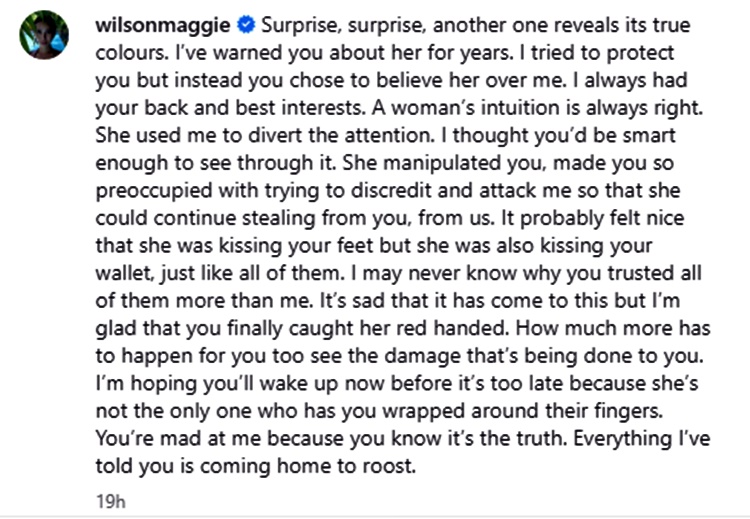Select the text 'kissing your feet'
The width and height of the screenshot is (750, 519).
pyautogui.click(x=296, y=245)
